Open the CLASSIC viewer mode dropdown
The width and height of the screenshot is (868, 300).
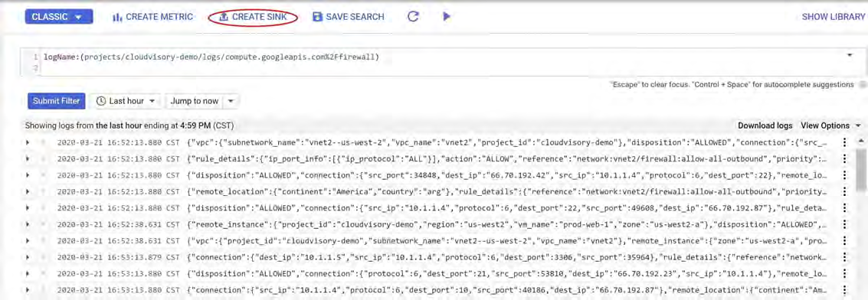(59, 17)
